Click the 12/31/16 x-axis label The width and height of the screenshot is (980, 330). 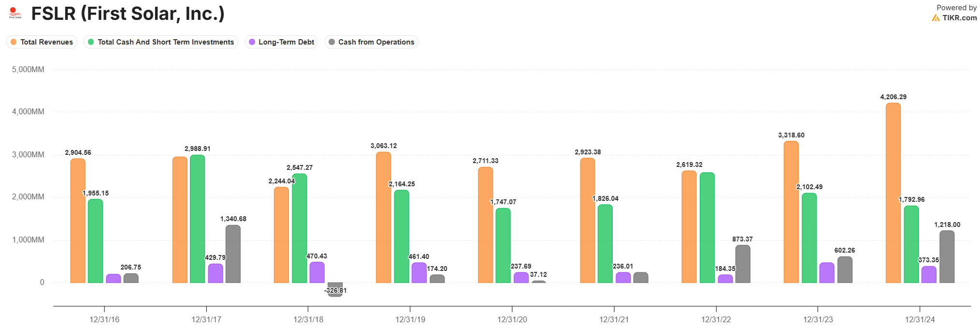click(x=104, y=319)
